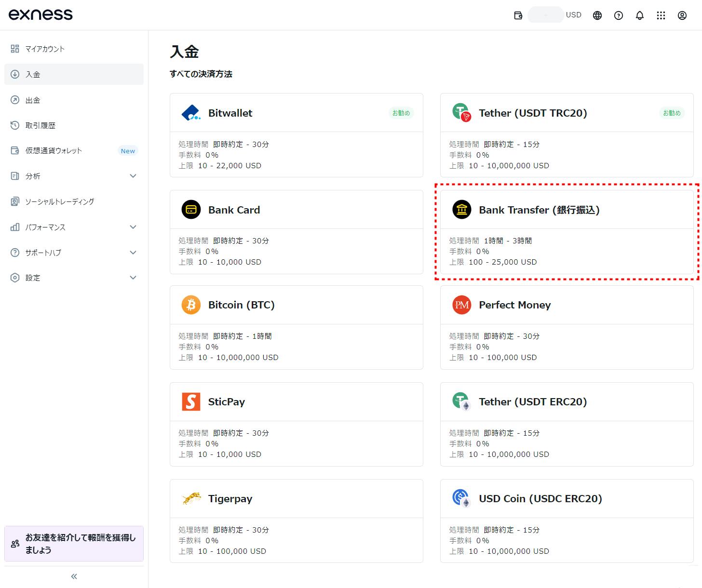Image resolution: width=702 pixels, height=588 pixels.
Task: Open the user profile icon
Action: [682, 15]
